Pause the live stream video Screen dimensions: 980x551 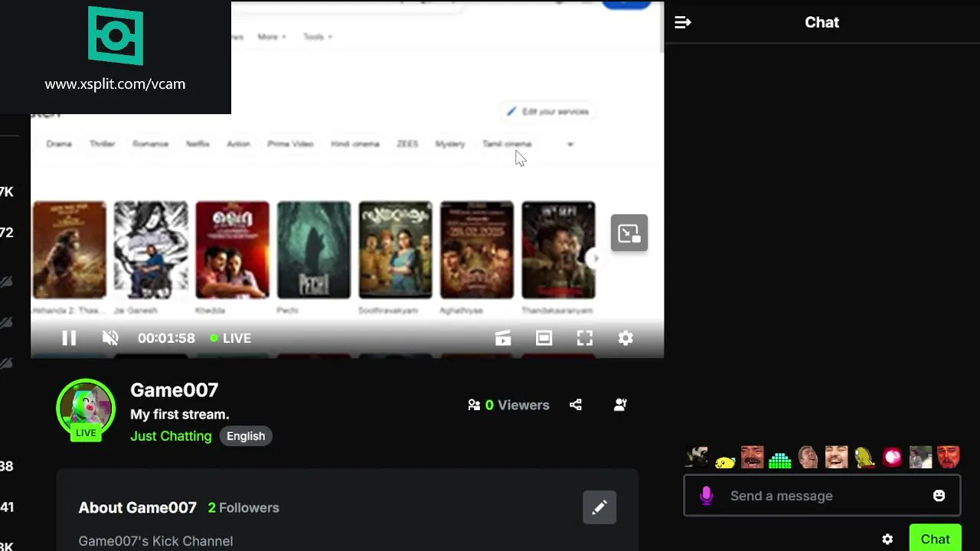point(69,338)
